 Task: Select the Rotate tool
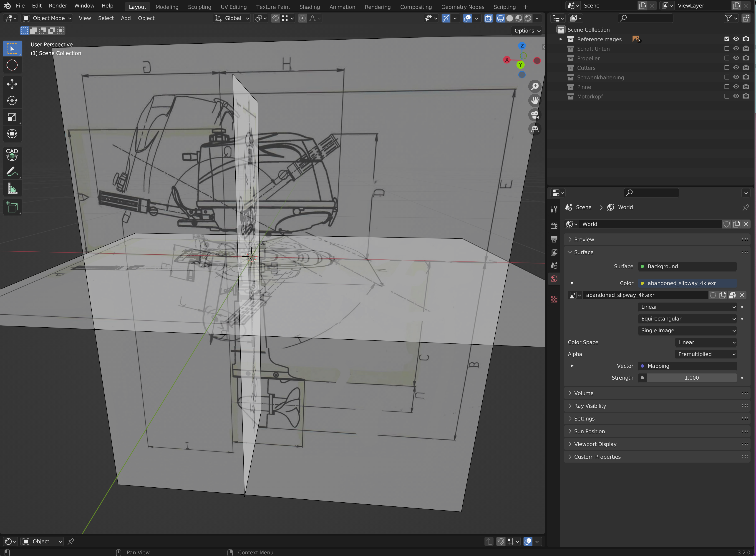coord(12,100)
